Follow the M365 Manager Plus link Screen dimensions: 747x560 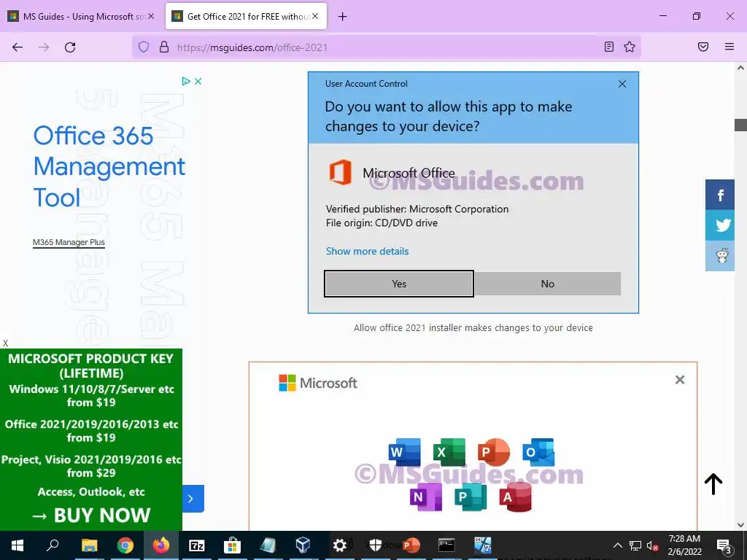[x=69, y=242]
